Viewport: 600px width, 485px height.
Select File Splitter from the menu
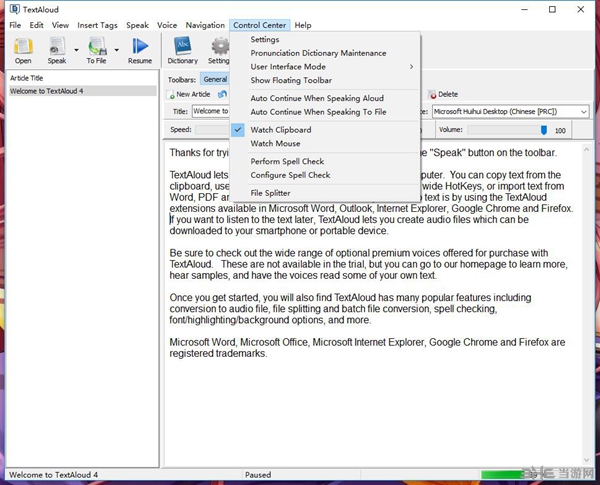tap(270, 192)
